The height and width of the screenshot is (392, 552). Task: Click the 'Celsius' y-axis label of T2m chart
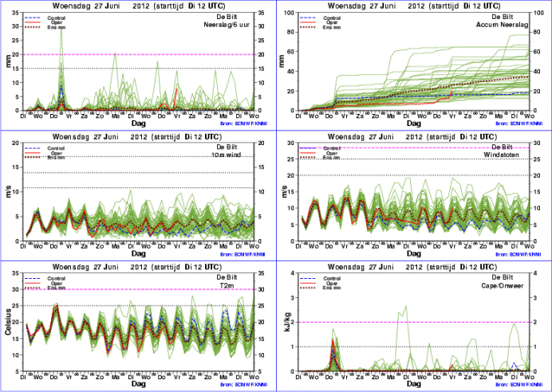tap(8, 322)
